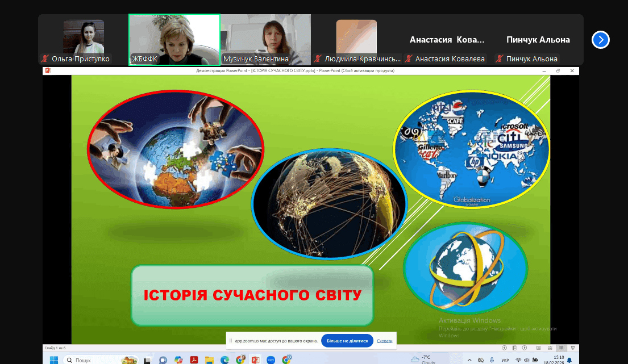Switch to Reading view icon
Image resolution: width=628 pixels, height=364 pixels.
point(561,348)
